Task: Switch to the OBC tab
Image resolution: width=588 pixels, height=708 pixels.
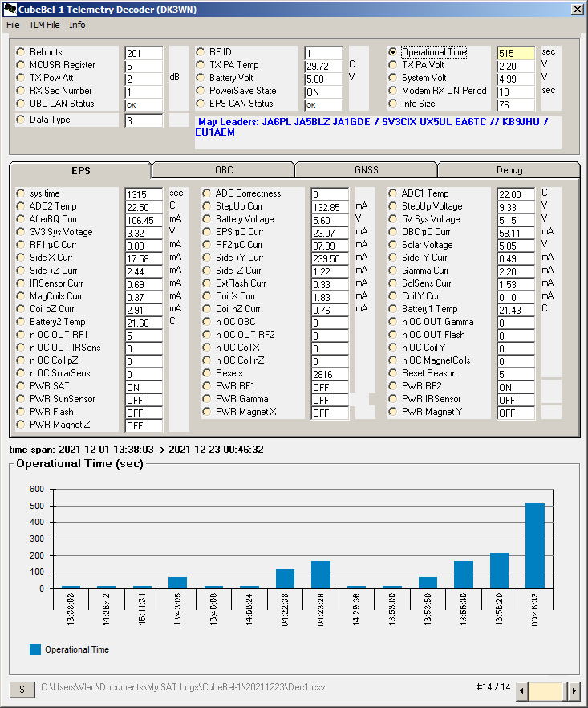Action: pyautogui.click(x=224, y=170)
